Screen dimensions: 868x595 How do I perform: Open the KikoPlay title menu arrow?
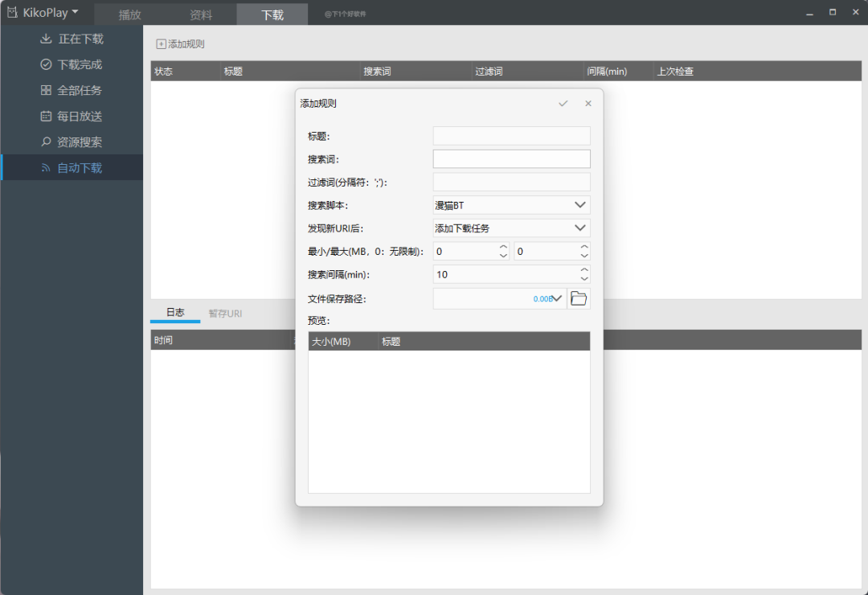pyautogui.click(x=76, y=11)
